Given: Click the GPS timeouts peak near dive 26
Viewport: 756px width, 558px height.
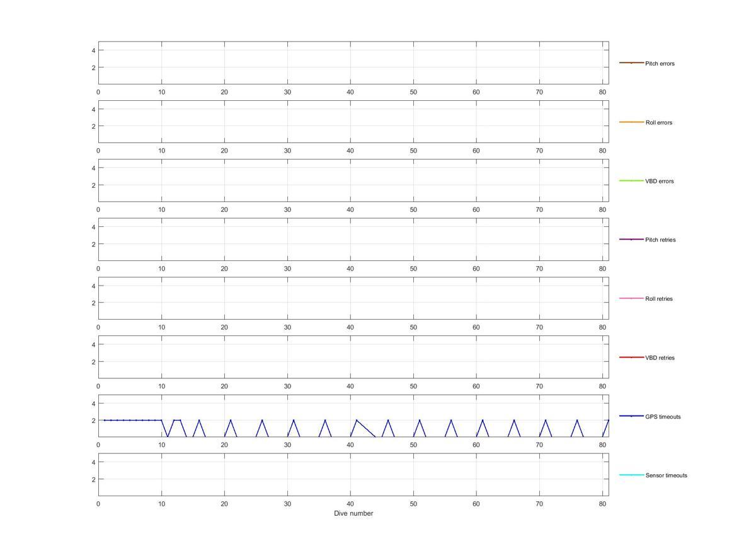Looking at the screenshot, I should pyautogui.click(x=262, y=420).
